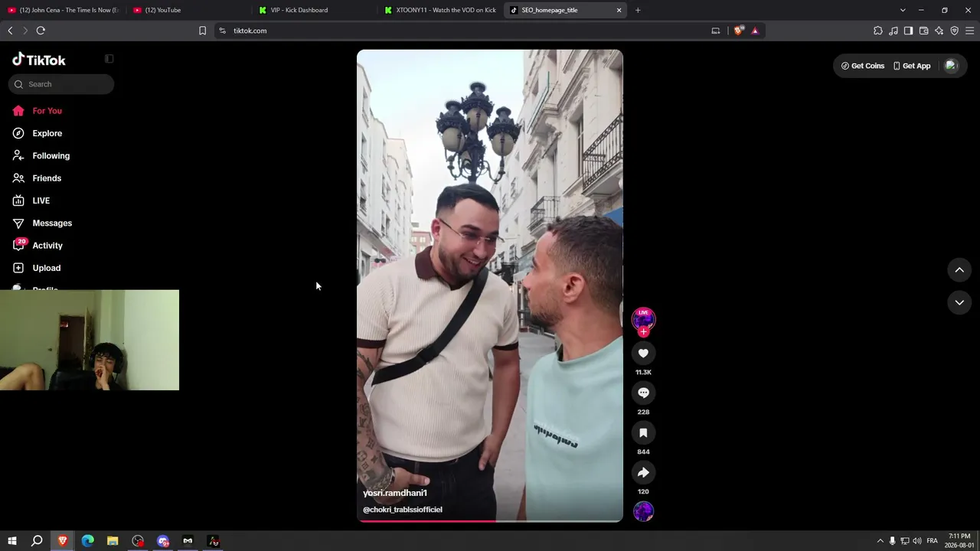Toggle the browser sidebar panel
980x551 pixels.
pos(908,31)
